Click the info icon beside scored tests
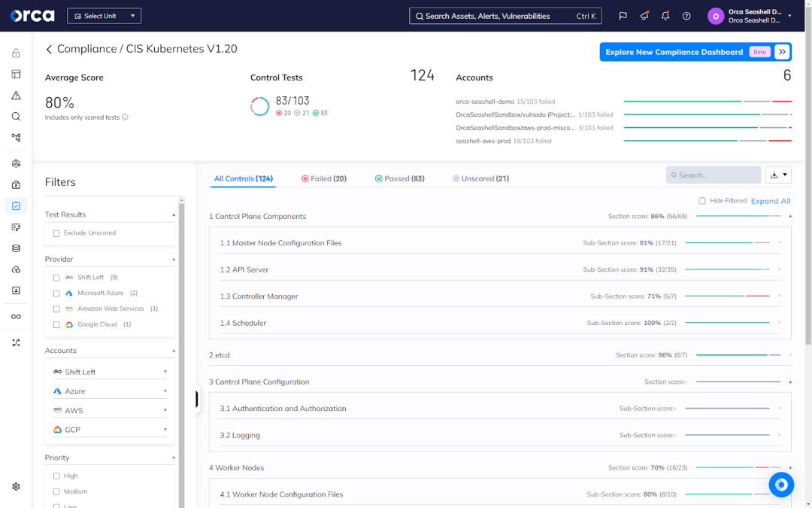The width and height of the screenshot is (812, 508). coord(125,117)
